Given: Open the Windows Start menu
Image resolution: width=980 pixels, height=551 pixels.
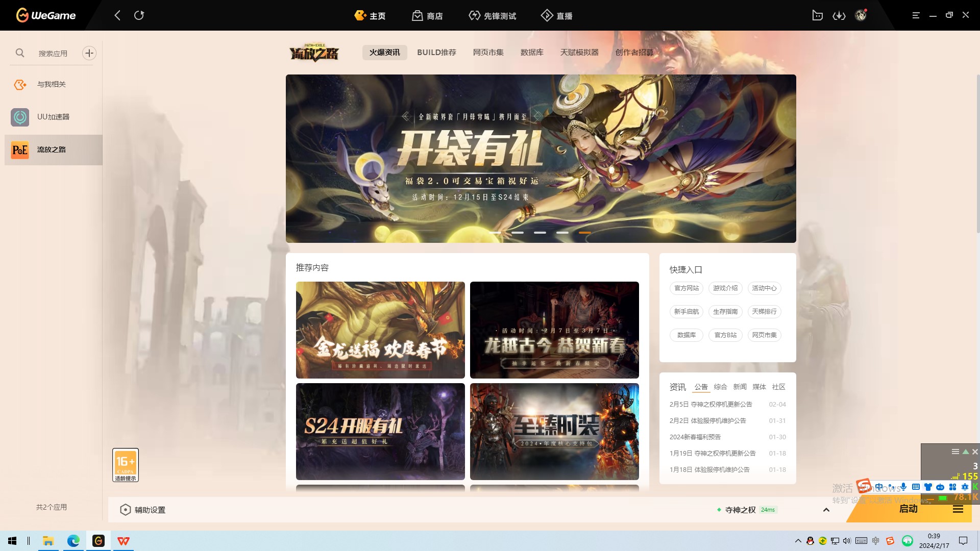Looking at the screenshot, I should click(12, 541).
